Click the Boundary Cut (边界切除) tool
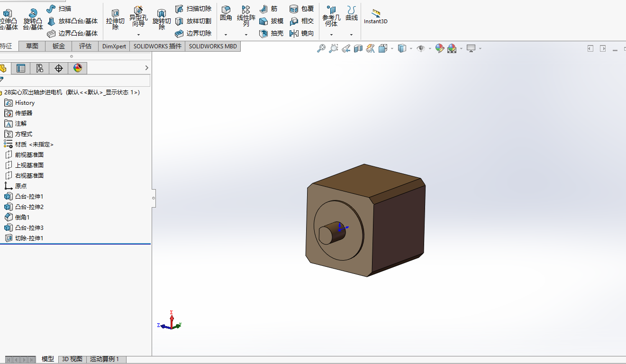 point(193,33)
